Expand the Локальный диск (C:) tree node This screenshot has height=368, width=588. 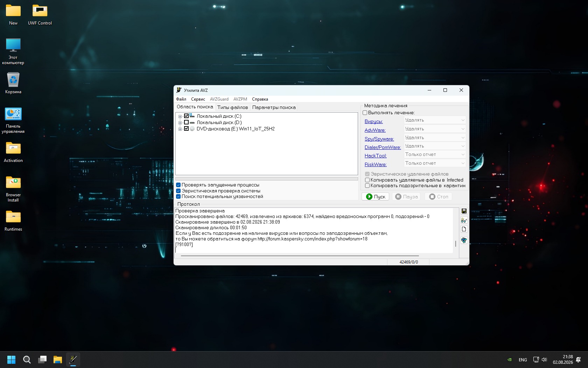click(180, 116)
